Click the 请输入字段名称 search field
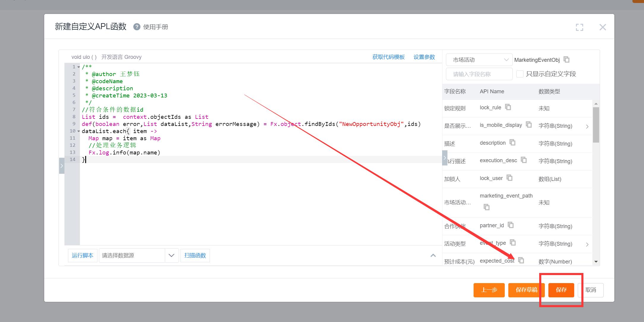This screenshot has height=322, width=644. [479, 74]
